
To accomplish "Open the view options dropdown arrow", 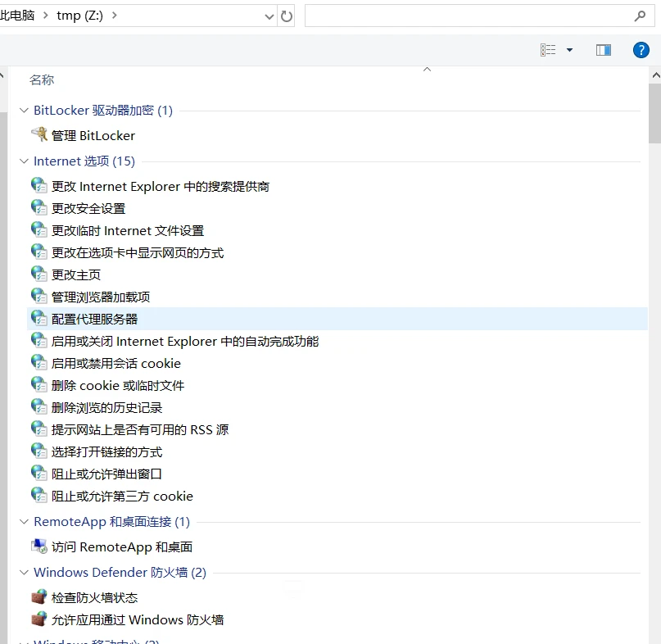I will (569, 50).
